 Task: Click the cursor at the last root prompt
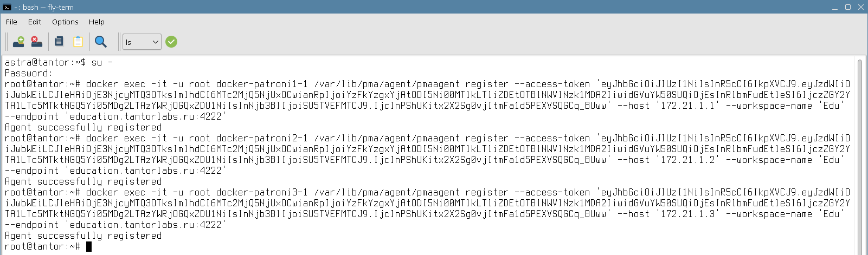click(x=89, y=246)
